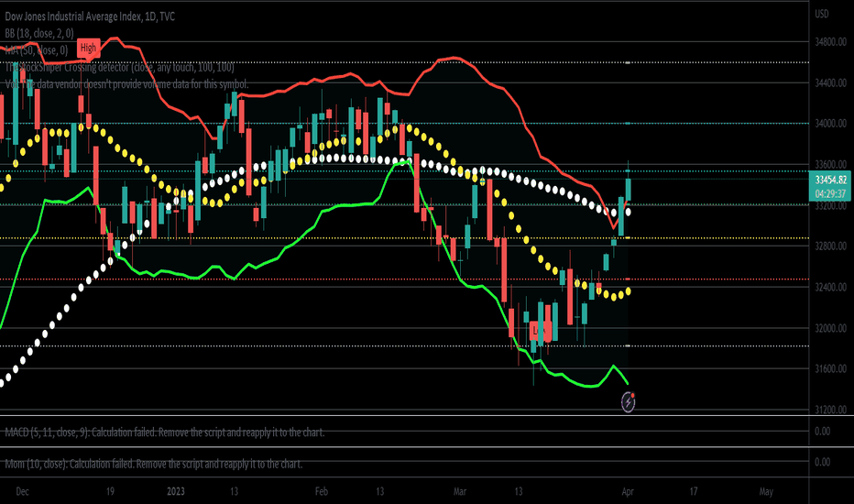The image size is (854, 504).
Task: Click the Mom calculation failed message
Action: click(154, 464)
